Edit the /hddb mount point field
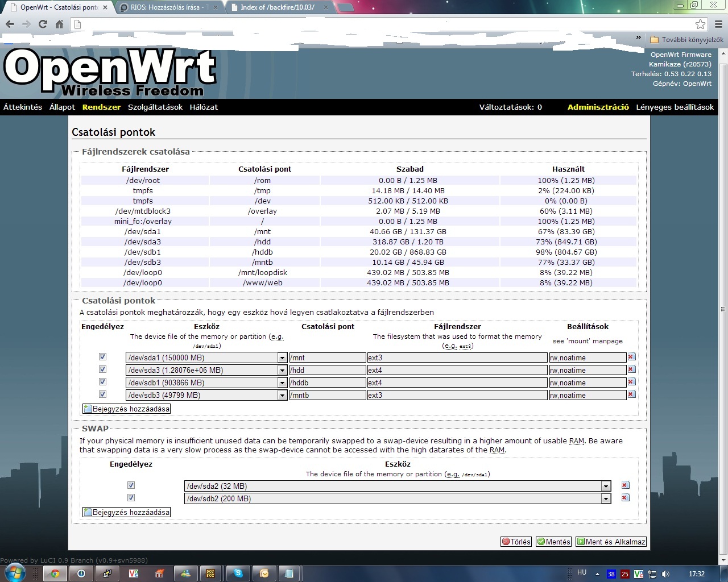The height and width of the screenshot is (582, 728). click(x=328, y=383)
